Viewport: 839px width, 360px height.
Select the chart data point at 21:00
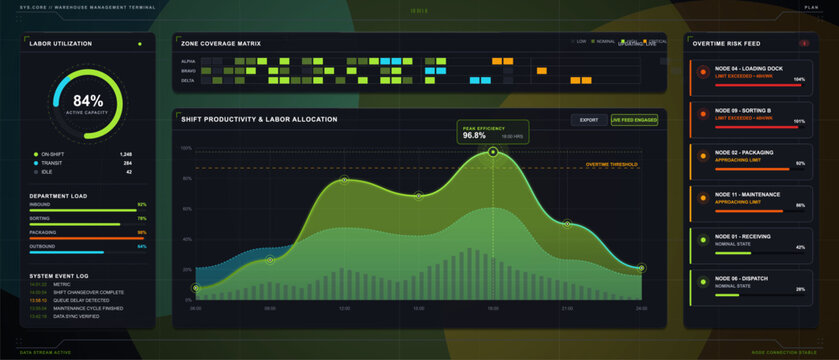567,224
